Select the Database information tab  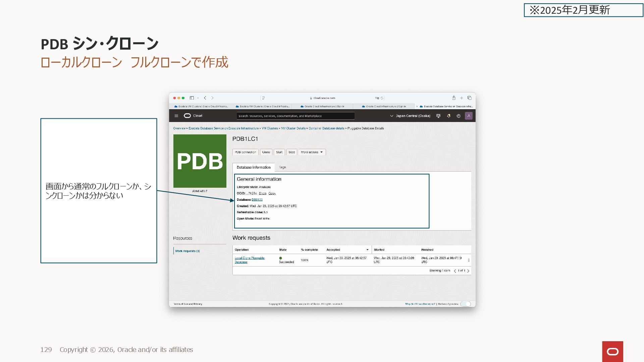tap(253, 167)
